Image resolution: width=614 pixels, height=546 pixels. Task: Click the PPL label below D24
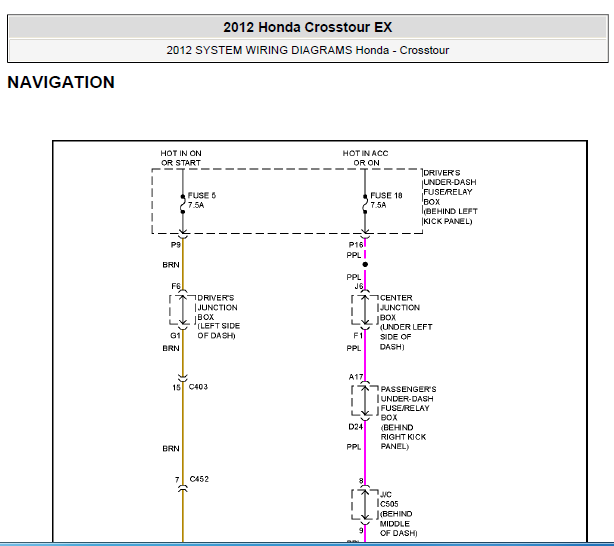[354, 447]
